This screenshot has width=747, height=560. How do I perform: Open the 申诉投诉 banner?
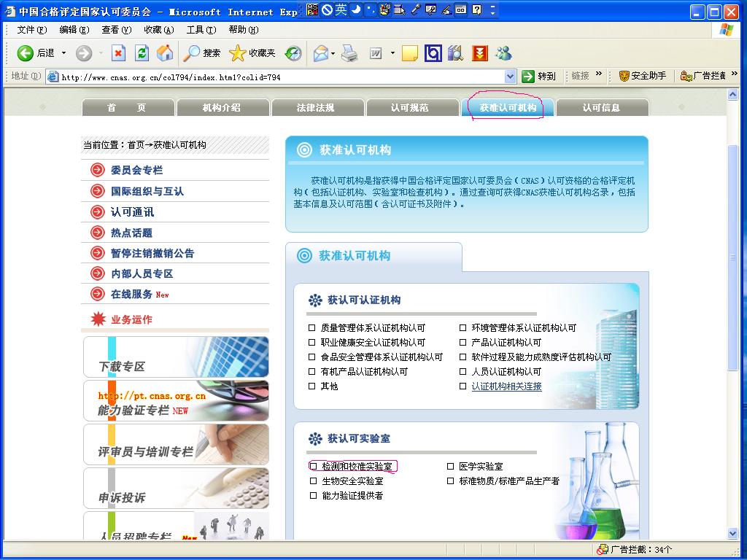tap(176, 488)
